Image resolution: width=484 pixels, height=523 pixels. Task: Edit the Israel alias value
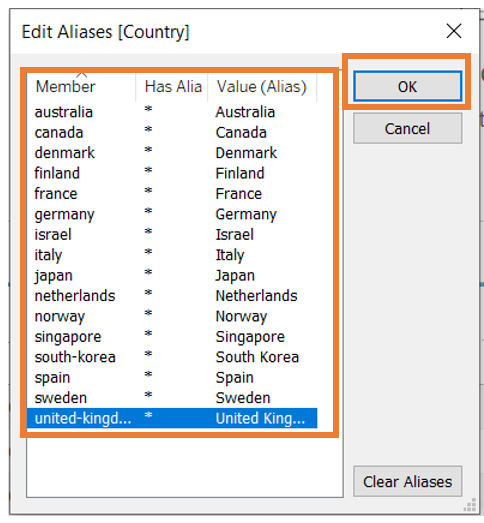(234, 234)
